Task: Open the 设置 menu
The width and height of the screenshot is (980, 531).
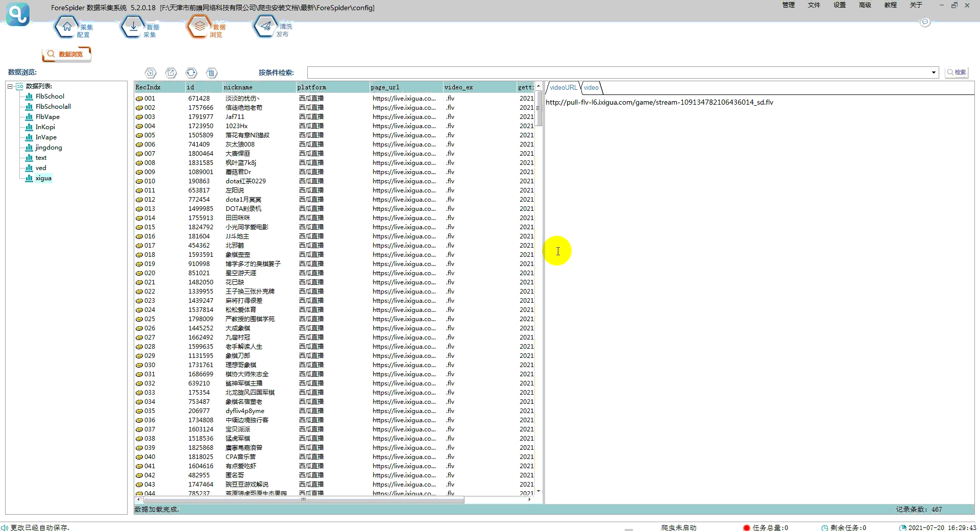Action: pos(840,5)
